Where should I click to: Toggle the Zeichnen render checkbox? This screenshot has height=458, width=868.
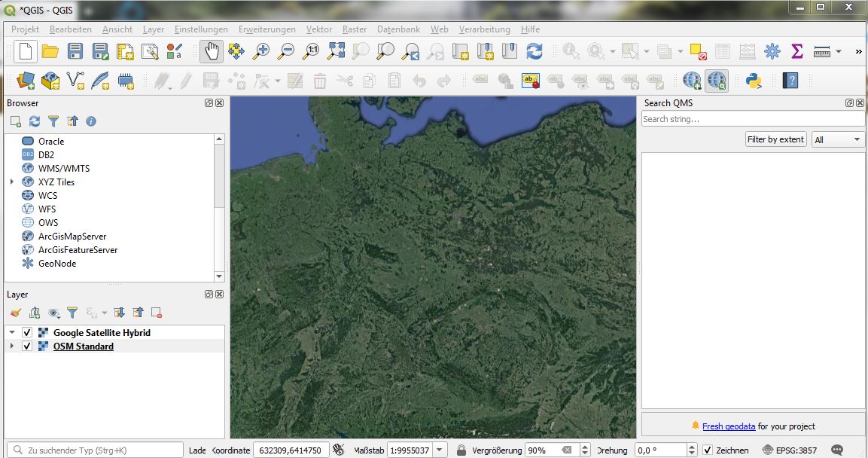tap(708, 450)
